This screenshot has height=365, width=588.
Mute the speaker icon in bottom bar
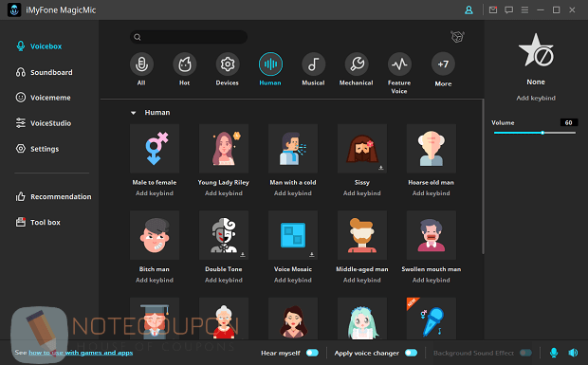573,353
